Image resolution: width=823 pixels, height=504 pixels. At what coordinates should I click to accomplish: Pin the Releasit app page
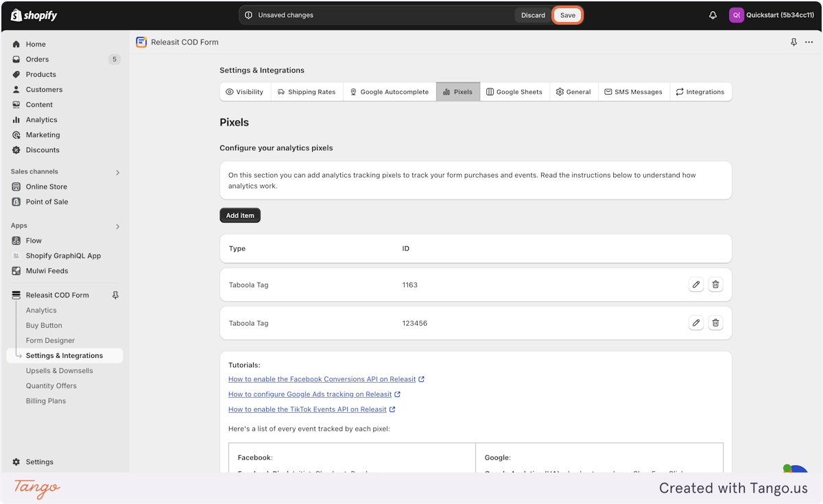tap(794, 43)
